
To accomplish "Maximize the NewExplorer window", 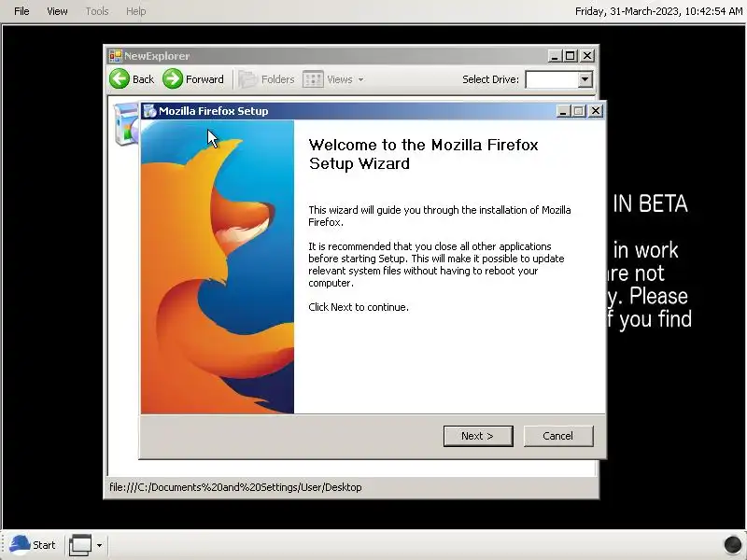I will pyautogui.click(x=571, y=56).
